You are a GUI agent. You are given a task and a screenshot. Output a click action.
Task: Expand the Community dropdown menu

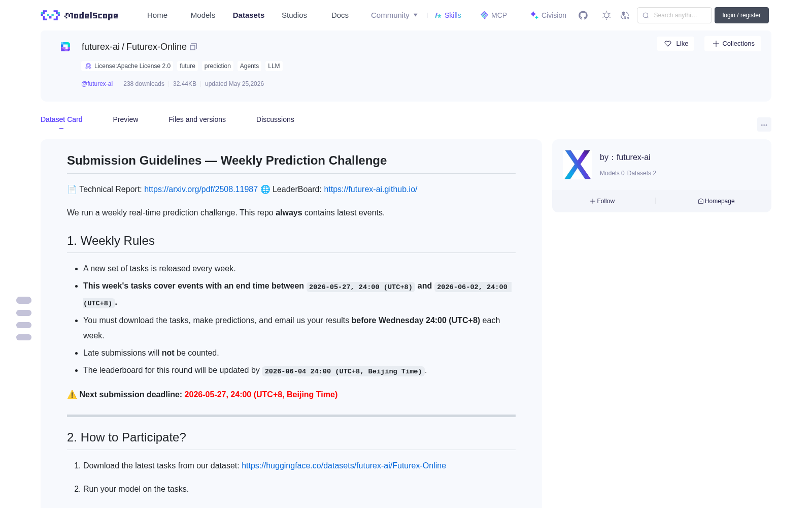click(x=394, y=15)
